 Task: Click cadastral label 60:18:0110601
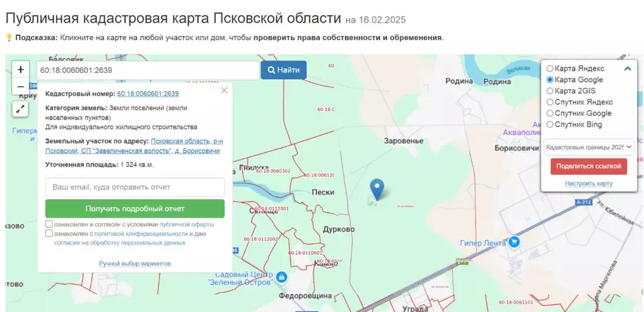(x=305, y=253)
